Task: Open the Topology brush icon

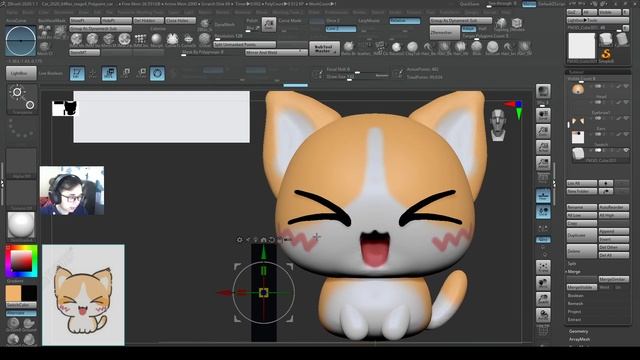Action: click(x=501, y=23)
